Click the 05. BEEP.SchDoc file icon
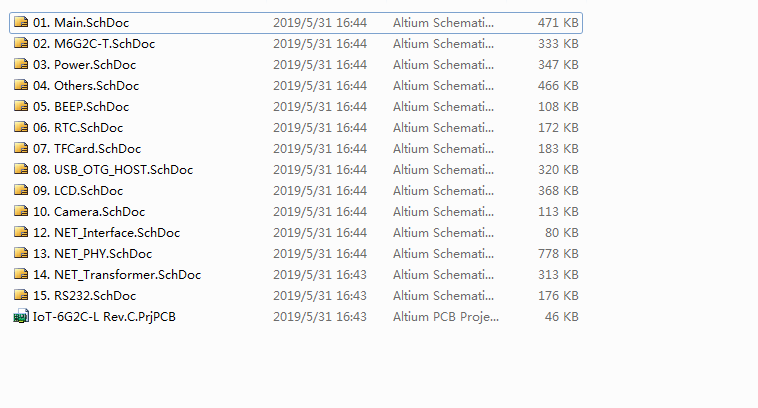This screenshot has height=408, width=758. coord(21,106)
